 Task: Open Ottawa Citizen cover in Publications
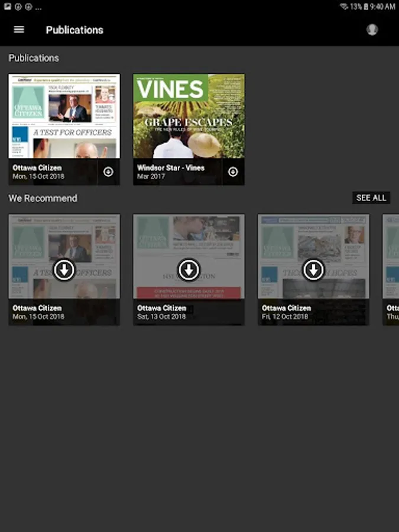[64, 116]
